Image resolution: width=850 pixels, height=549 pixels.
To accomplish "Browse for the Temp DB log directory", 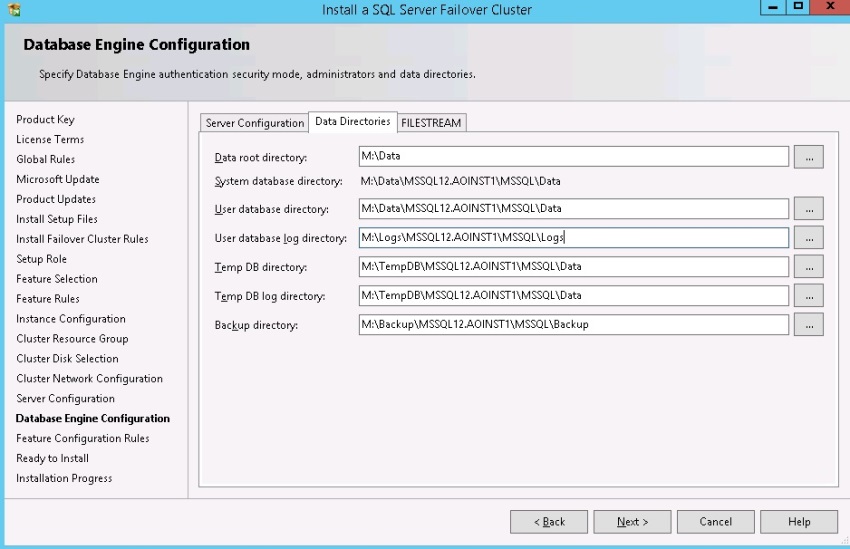I will coord(808,296).
